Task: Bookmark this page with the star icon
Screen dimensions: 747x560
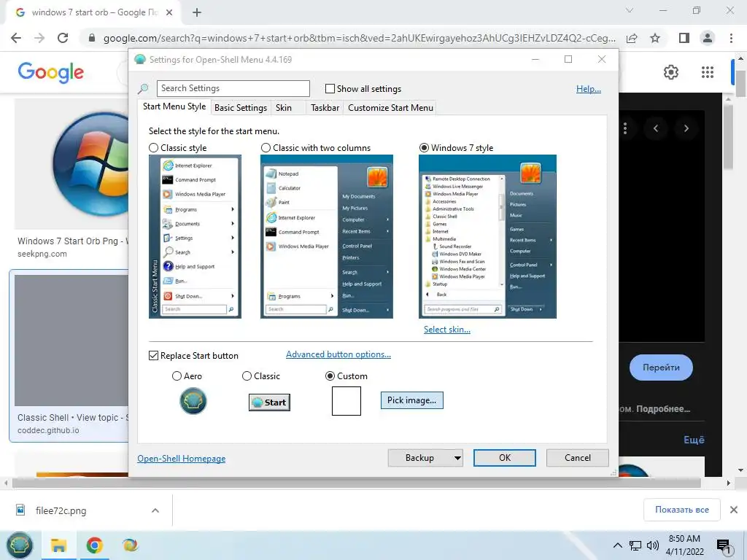Action: tap(655, 38)
